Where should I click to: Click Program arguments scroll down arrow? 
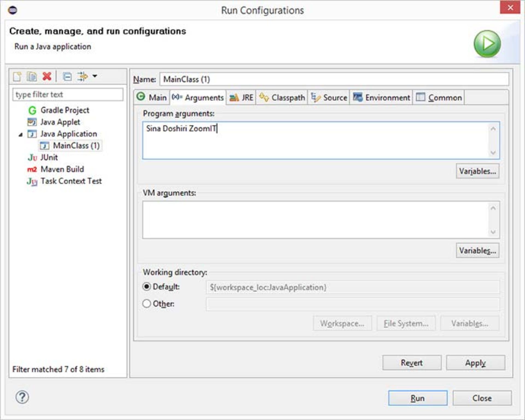493,153
